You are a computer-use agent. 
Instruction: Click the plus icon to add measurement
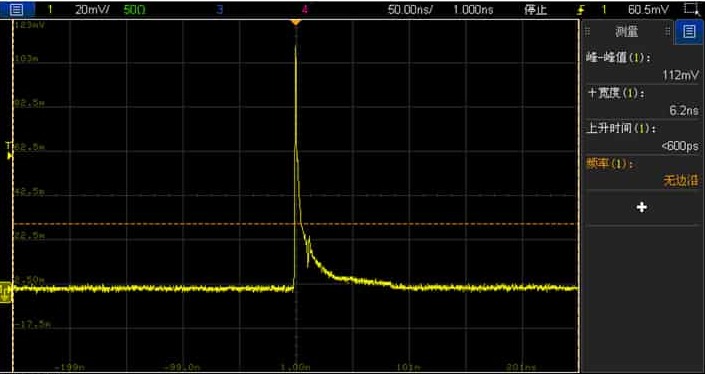[642, 207]
